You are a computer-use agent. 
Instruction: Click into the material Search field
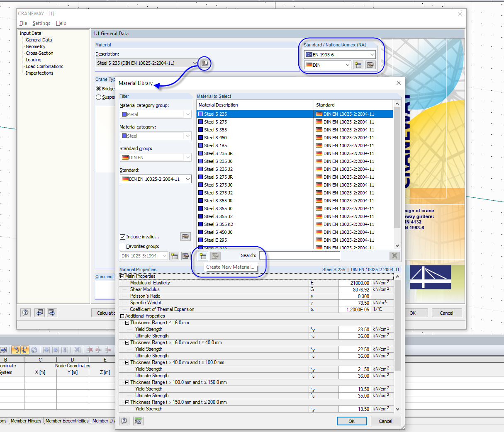[299, 255]
